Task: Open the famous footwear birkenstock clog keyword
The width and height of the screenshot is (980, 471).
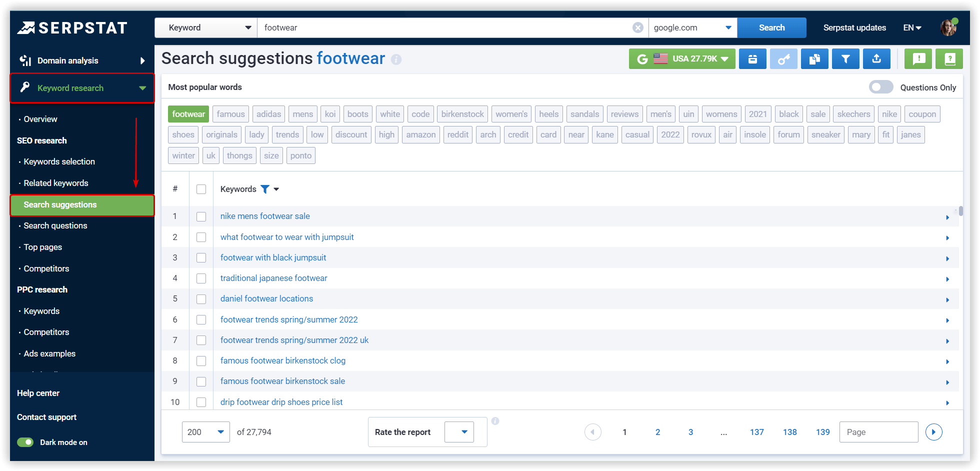Action: [x=282, y=360]
